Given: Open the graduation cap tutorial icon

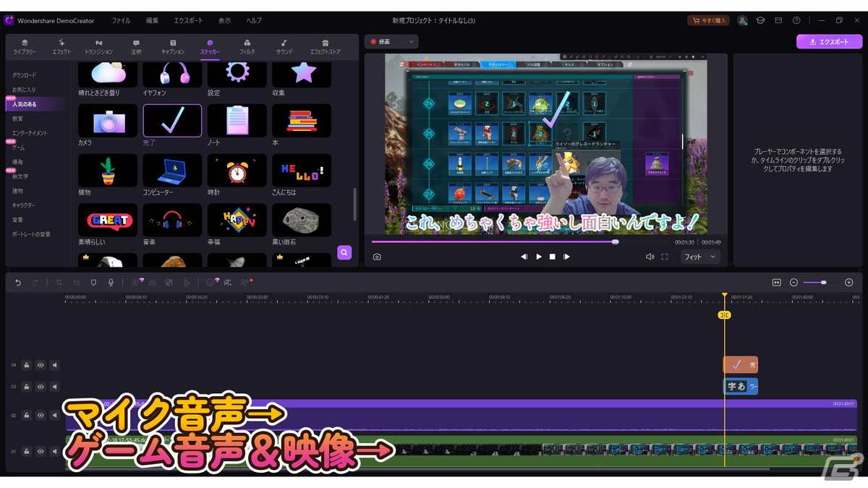Looking at the screenshot, I should [x=761, y=21].
